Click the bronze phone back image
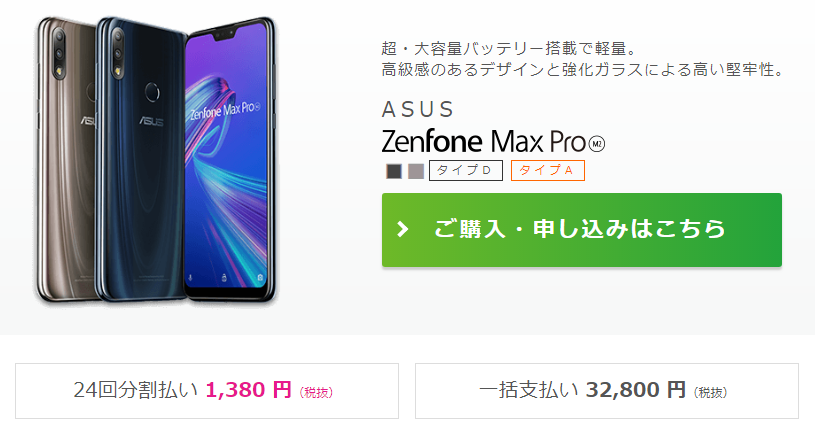The image size is (815, 430). [x=66, y=159]
